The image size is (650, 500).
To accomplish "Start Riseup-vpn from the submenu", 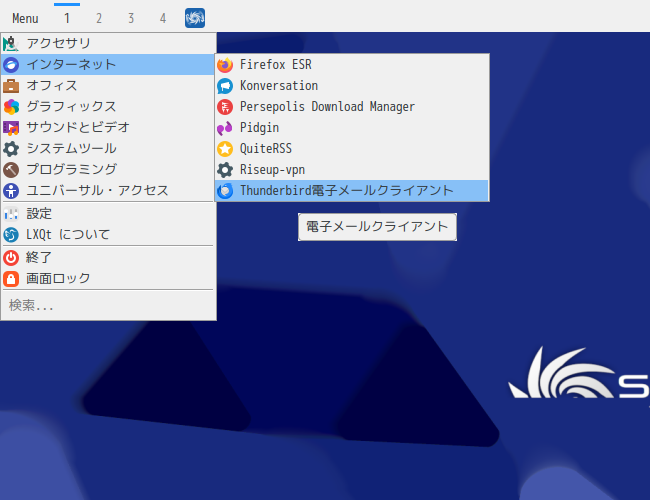I will coord(352,170).
